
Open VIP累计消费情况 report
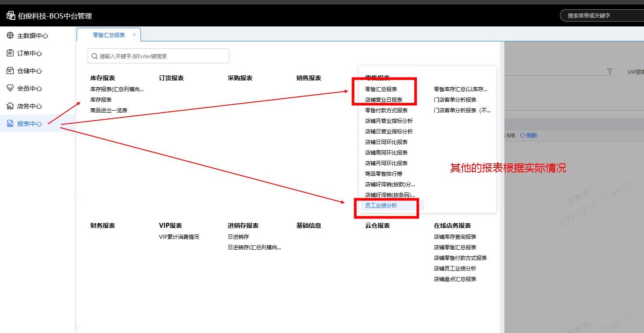179,237
